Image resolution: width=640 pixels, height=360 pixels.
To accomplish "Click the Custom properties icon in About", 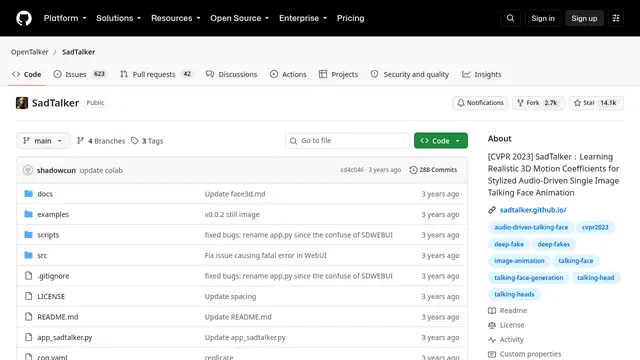I will (492, 354).
